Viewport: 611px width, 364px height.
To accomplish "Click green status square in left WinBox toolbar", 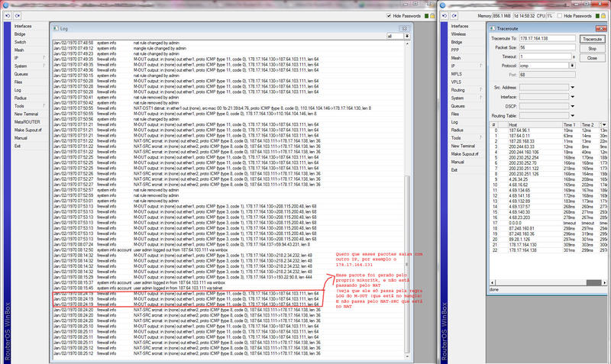I will click(x=426, y=16).
